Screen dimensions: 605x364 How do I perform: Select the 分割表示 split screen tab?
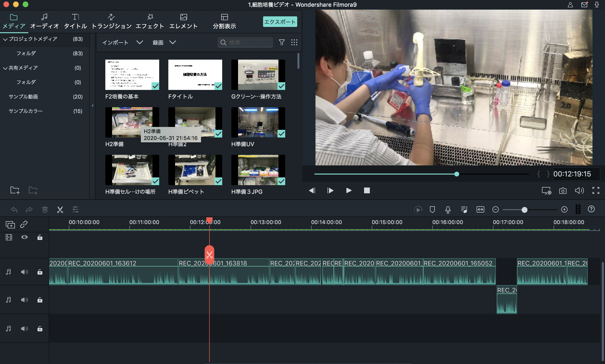[x=224, y=22]
